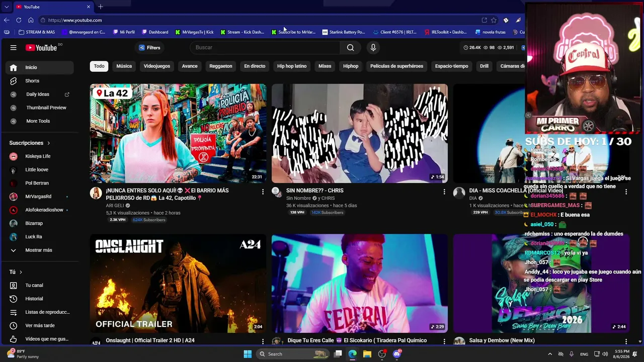Click the YouTube logo
Image resolution: width=644 pixels, height=362 pixels.
41,48
